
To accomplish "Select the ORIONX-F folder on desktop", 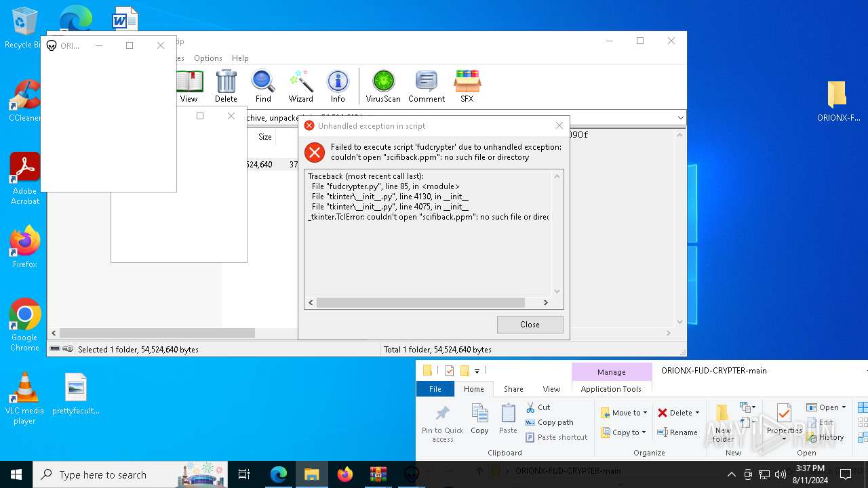I will pos(838,101).
